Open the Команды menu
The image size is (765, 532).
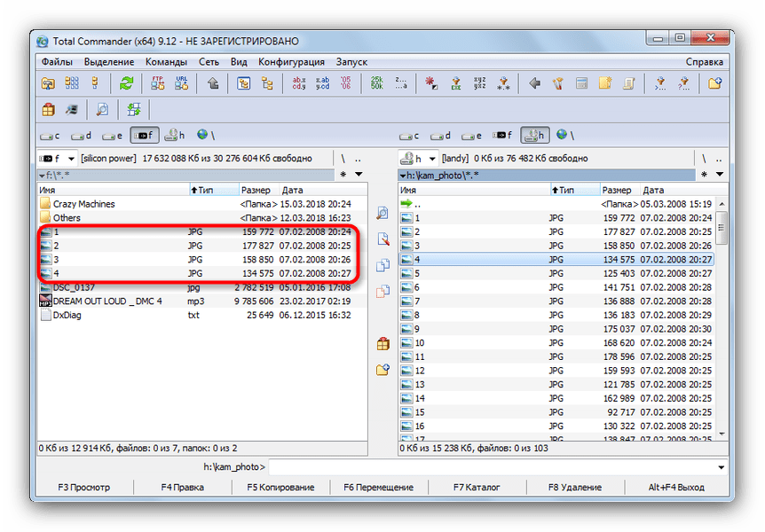(x=166, y=62)
